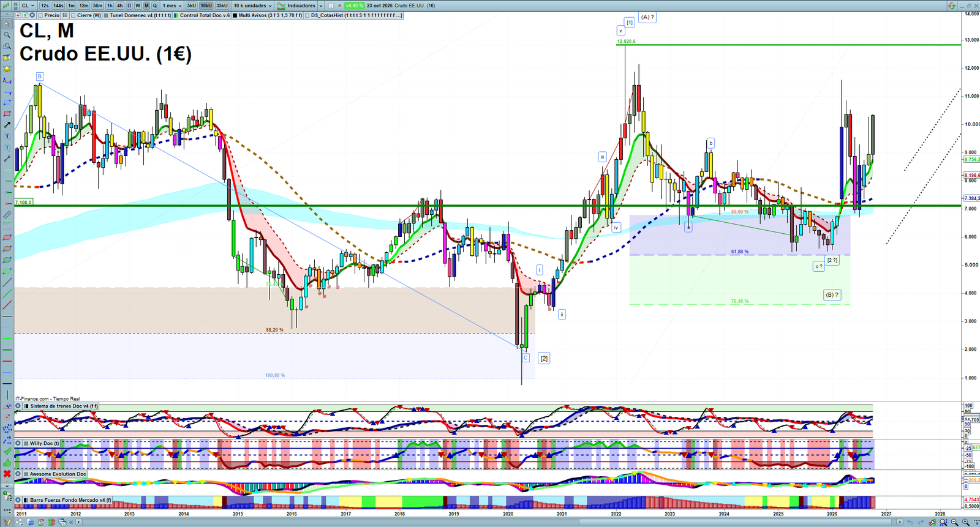
Task: Select the arrow cursor tool
Action: [x=7, y=24]
